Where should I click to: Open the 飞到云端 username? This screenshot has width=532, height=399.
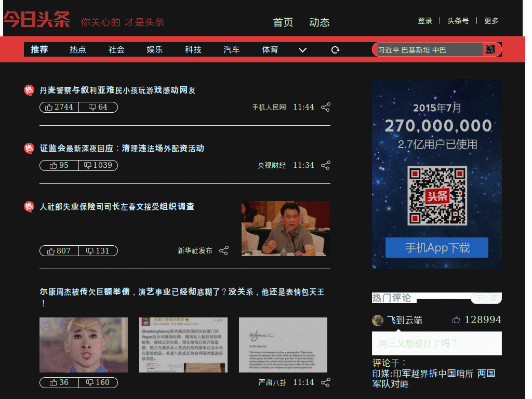(405, 320)
